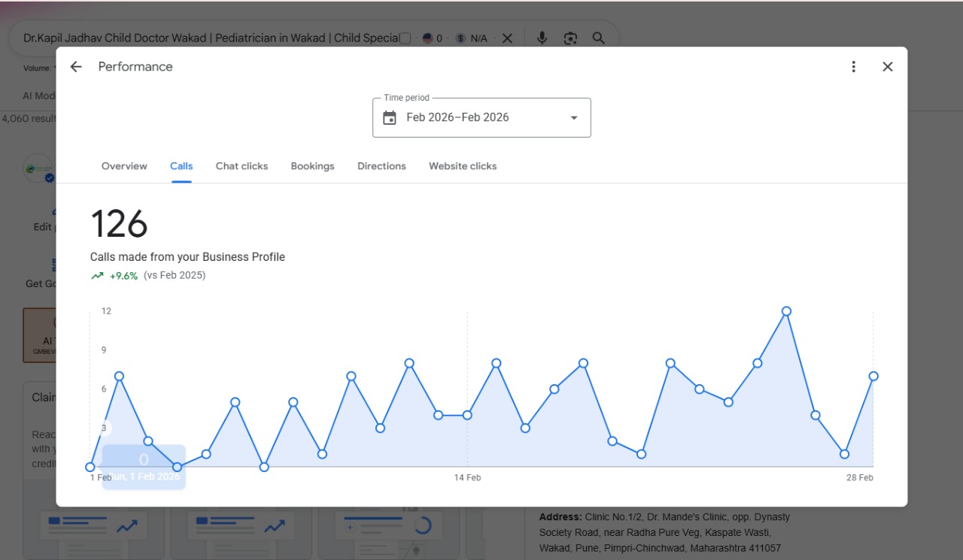
Task: Toggle the checkbox in the search bar
Action: point(405,38)
